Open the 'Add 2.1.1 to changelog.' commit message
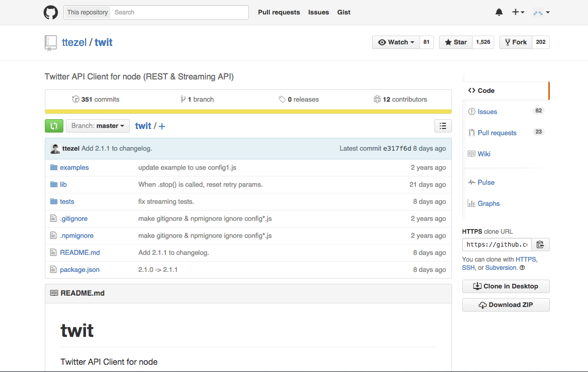The height and width of the screenshot is (372, 588). pos(116,149)
